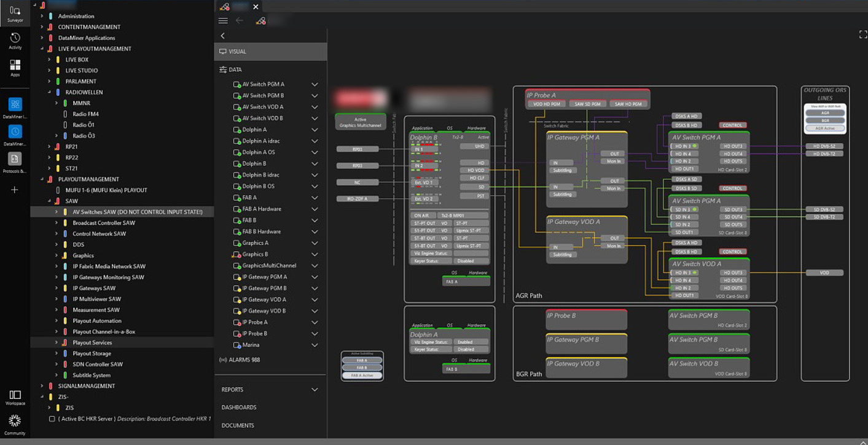Viewport: 868px width, 445px height.
Task: Click the Dolphin B element icon in list
Action: coord(237,164)
